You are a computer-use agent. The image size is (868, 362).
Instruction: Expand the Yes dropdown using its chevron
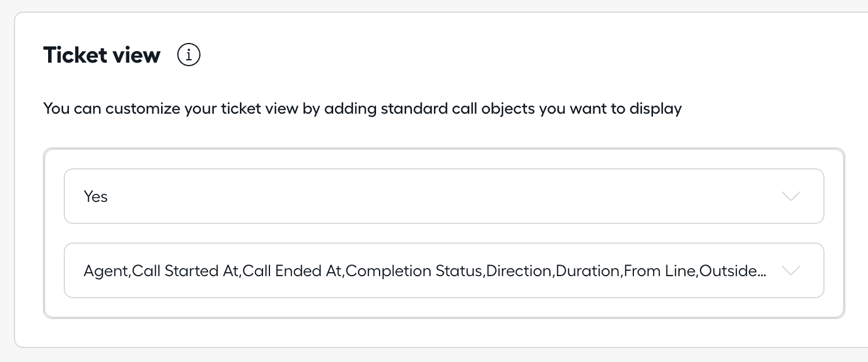tap(790, 196)
